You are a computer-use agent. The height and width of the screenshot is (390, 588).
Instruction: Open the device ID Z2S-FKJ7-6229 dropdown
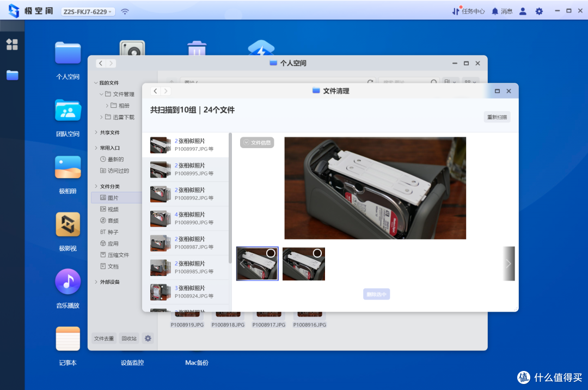click(x=88, y=11)
